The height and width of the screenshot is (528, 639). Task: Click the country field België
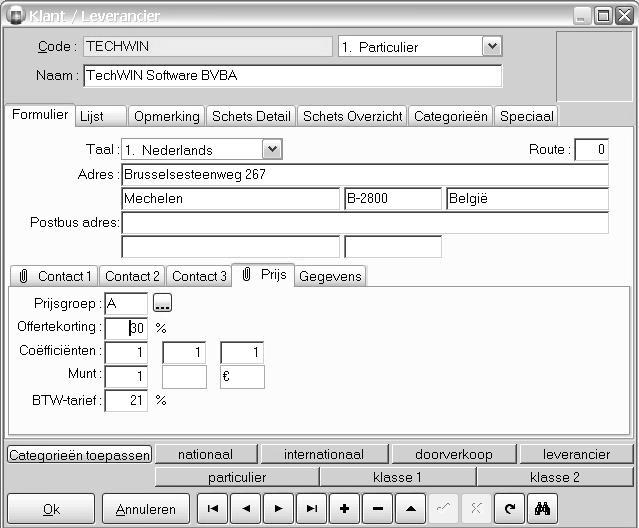pos(527,199)
